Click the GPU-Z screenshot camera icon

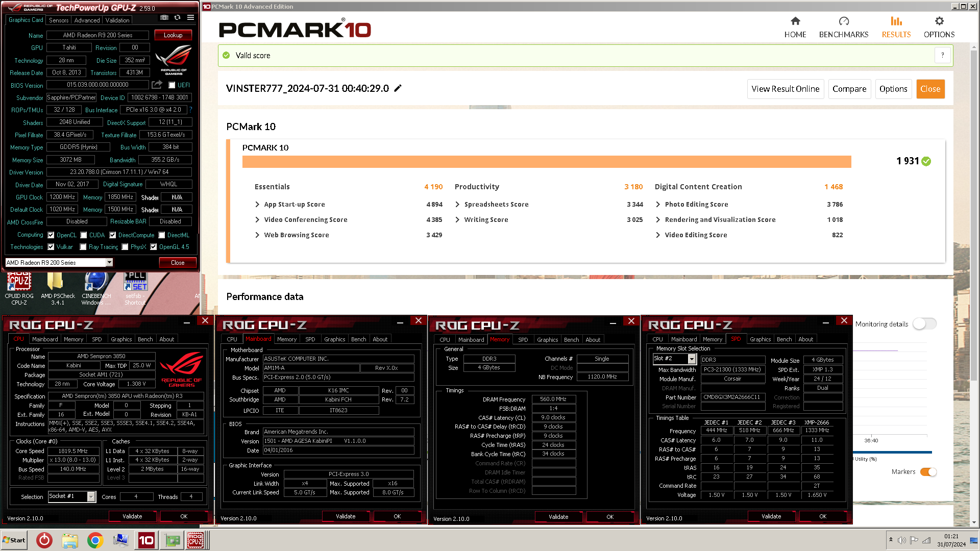164,17
